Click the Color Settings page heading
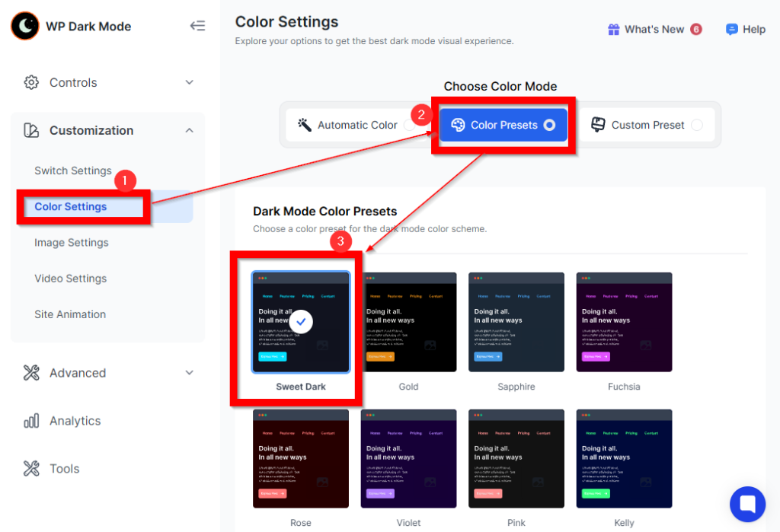 click(286, 22)
